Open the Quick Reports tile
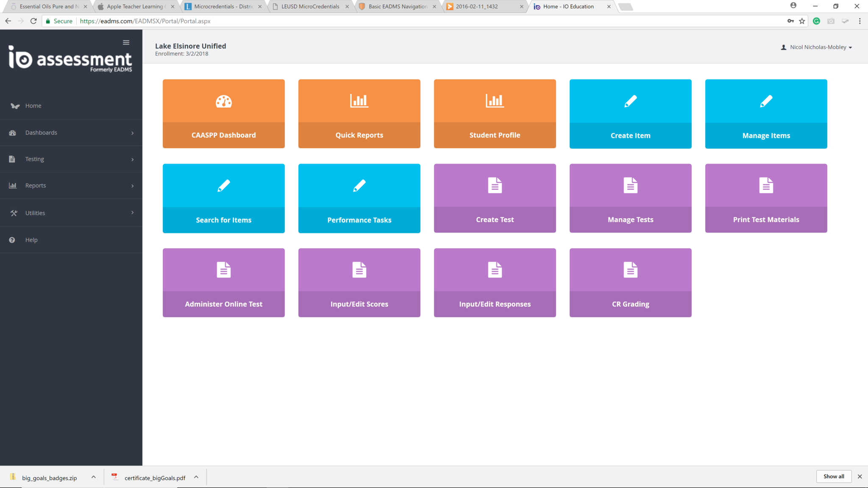868x488 pixels. [x=359, y=114]
